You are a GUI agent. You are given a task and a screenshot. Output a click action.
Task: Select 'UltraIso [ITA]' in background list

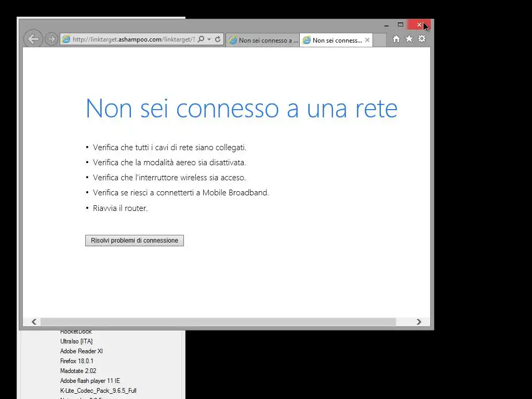click(x=76, y=341)
